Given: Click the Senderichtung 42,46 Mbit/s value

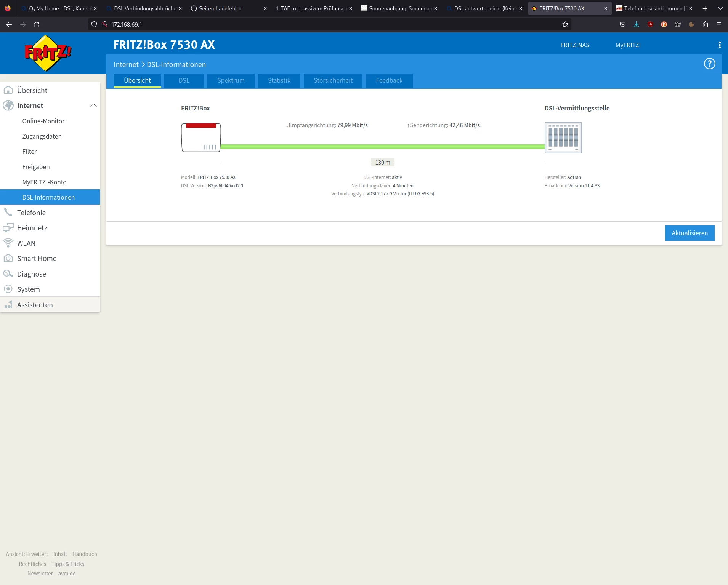Looking at the screenshot, I should tap(465, 125).
